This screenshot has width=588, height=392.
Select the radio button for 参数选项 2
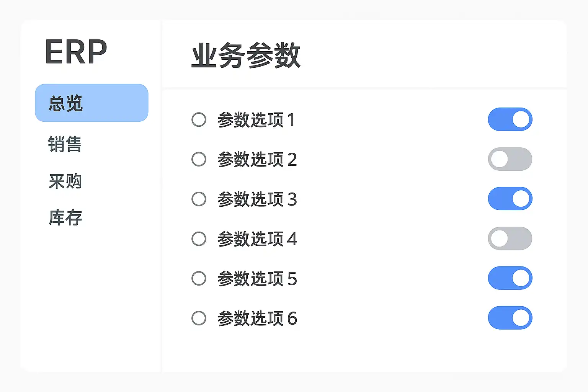click(x=199, y=159)
